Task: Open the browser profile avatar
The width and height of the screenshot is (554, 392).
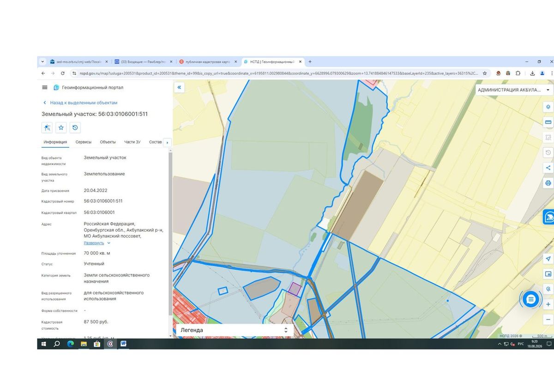Action: [542, 73]
